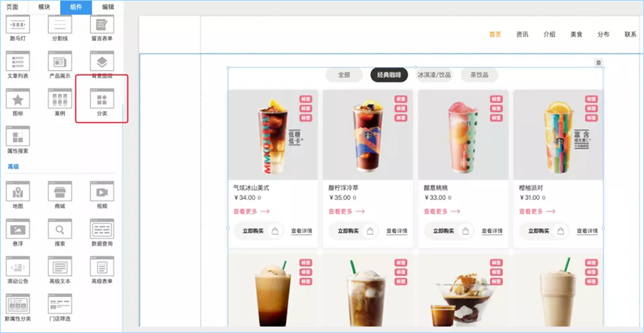The height and width of the screenshot is (333, 644).
Task: Filter products by 冰淇凌/饮品 category
Action: [x=434, y=75]
